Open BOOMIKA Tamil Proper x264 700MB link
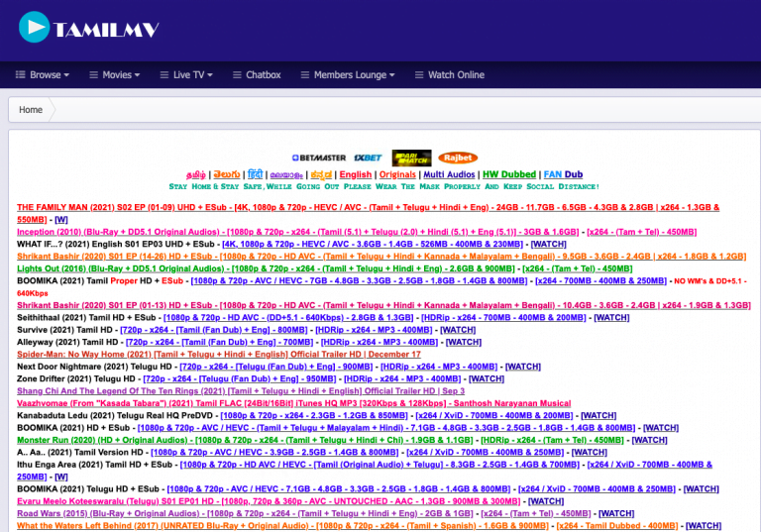 (600, 280)
